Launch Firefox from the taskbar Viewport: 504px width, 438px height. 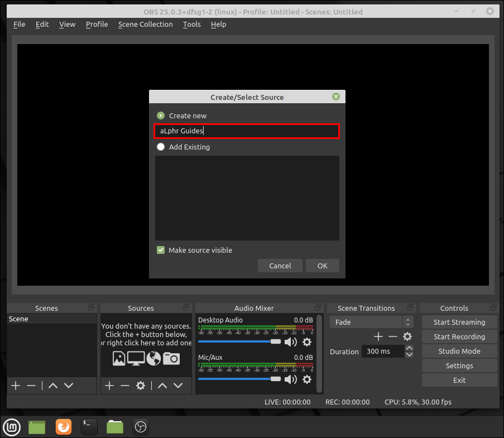coord(64,427)
